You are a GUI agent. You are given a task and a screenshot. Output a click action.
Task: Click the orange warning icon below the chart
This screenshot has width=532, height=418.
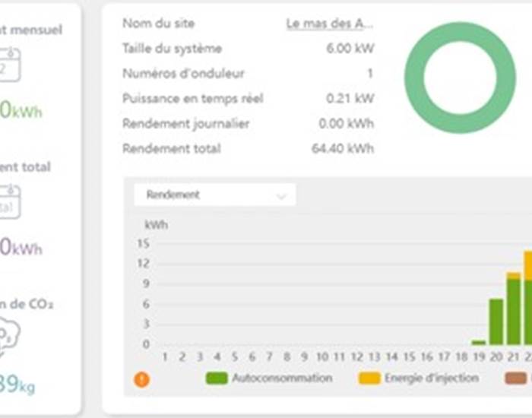(142, 378)
